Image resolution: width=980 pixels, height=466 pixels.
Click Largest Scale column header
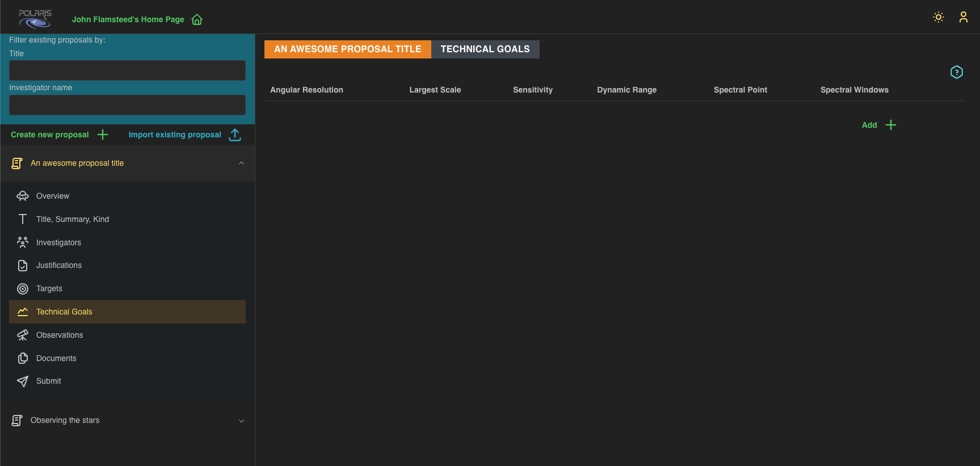pos(435,90)
